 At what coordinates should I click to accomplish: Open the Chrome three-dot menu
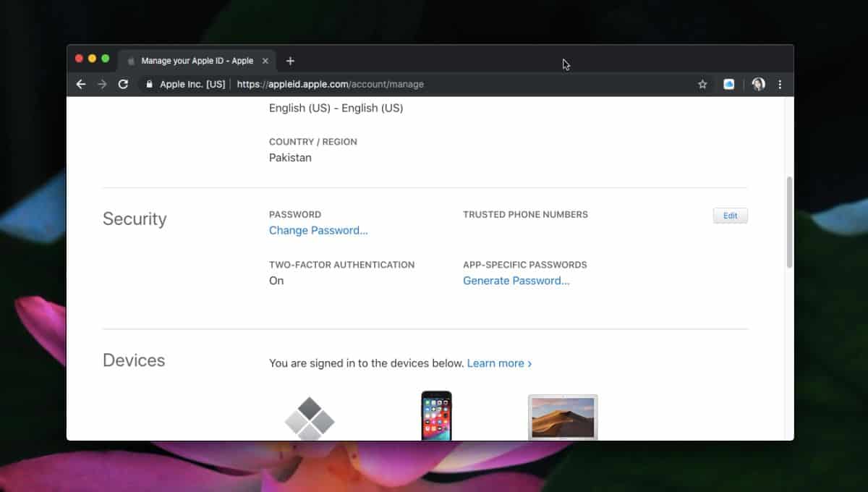click(780, 84)
